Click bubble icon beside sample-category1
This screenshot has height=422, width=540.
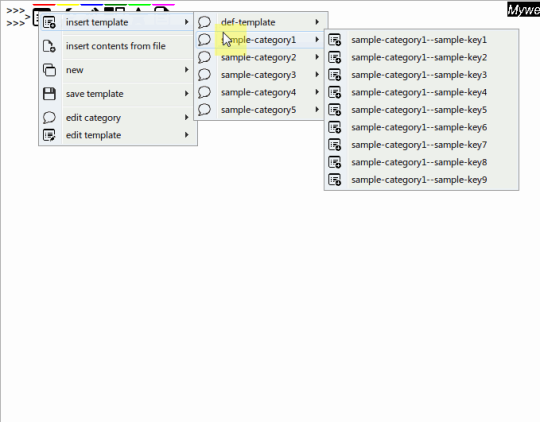204,40
